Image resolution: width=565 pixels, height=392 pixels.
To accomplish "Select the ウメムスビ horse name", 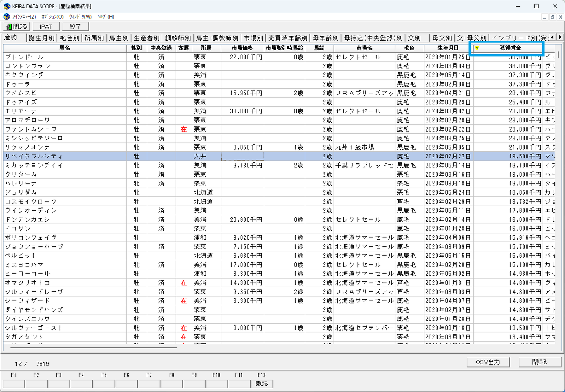I will (x=21, y=93).
